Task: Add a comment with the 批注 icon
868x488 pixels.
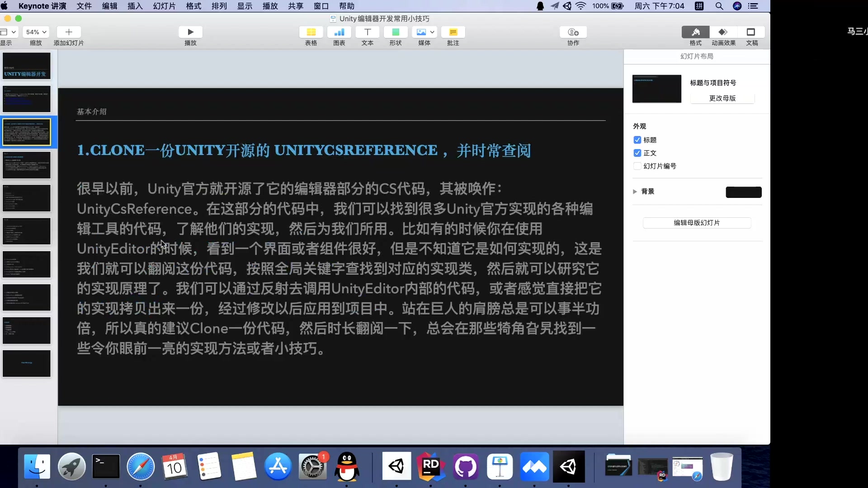Action: pyautogui.click(x=453, y=32)
